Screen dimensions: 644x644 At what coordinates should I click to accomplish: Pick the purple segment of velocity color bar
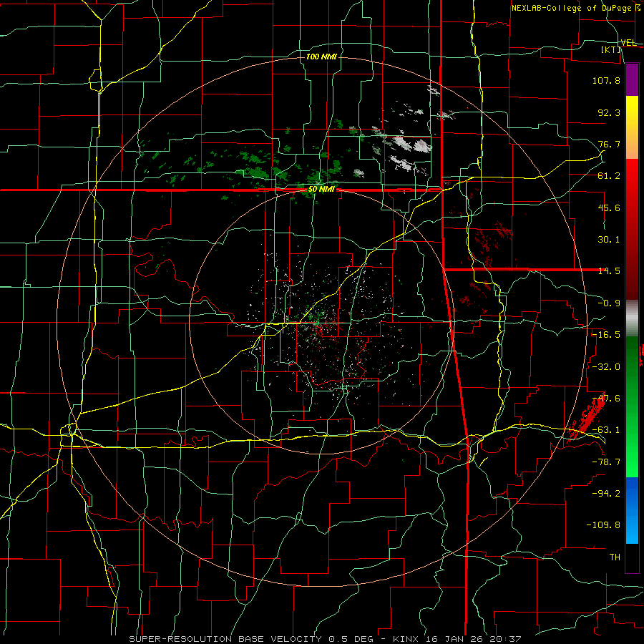[632, 79]
